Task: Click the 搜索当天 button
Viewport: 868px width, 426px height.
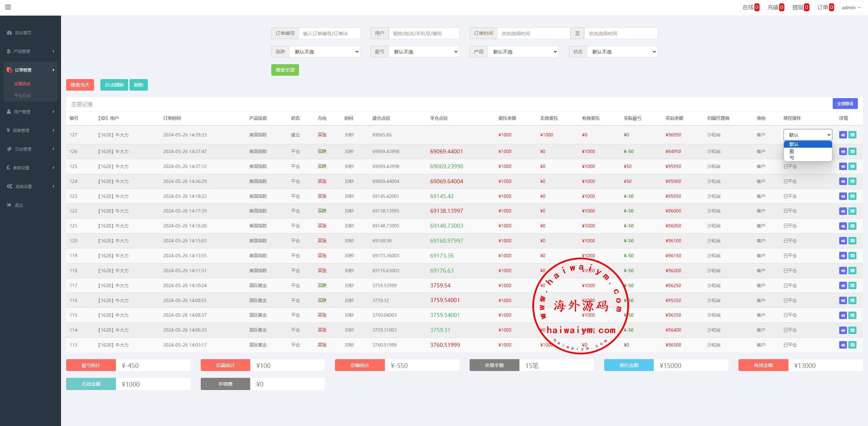Action: click(80, 85)
